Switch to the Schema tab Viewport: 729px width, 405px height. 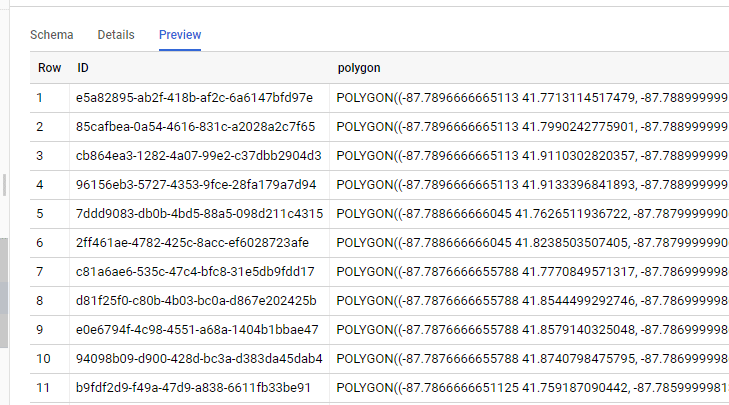(x=51, y=35)
